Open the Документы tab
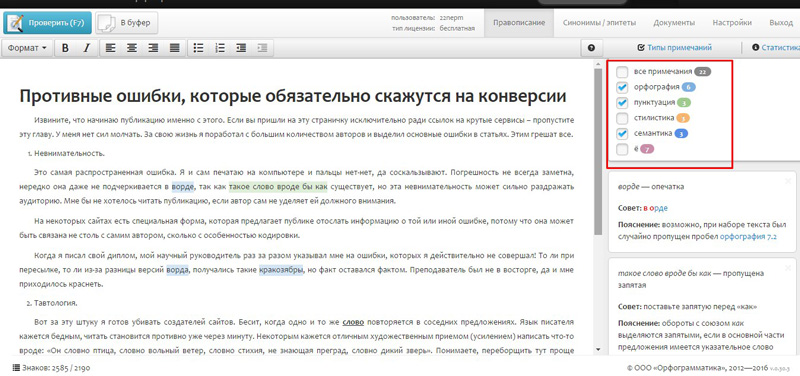Screen dimensions: 800x376 (674, 23)
